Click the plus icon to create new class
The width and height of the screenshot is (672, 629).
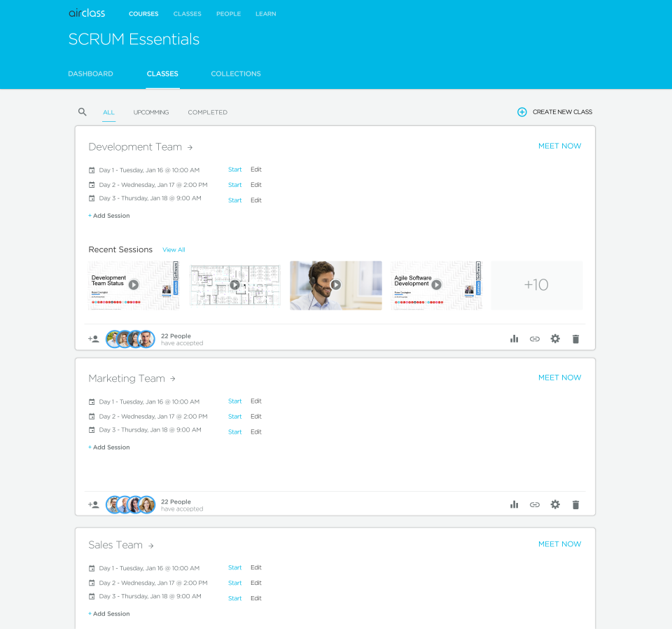521,112
